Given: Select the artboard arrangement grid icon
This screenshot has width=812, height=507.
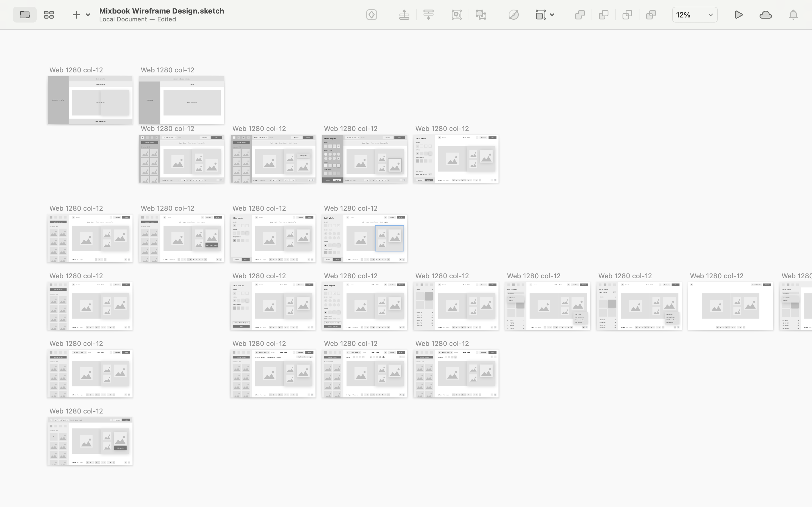Looking at the screenshot, I should point(48,14).
